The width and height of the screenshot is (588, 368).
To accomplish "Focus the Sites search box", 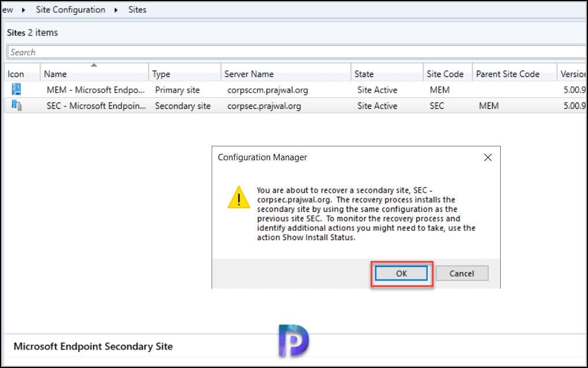I will [x=296, y=52].
